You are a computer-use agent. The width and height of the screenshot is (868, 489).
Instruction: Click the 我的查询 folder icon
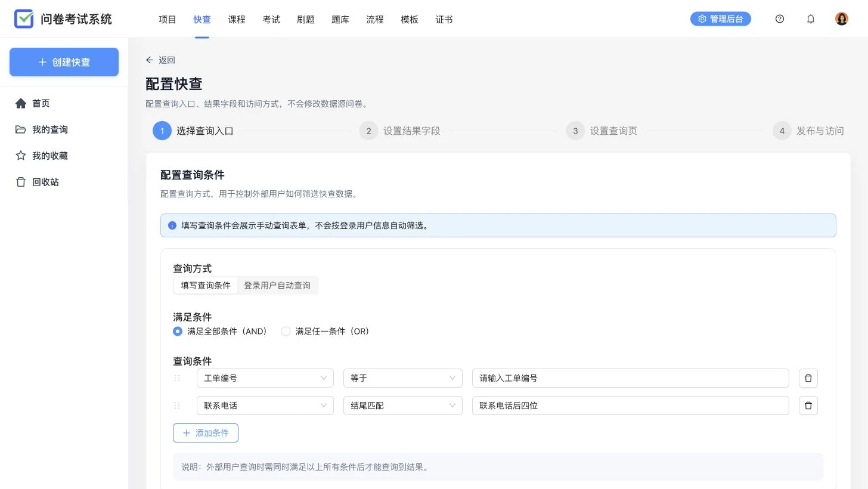tap(21, 130)
